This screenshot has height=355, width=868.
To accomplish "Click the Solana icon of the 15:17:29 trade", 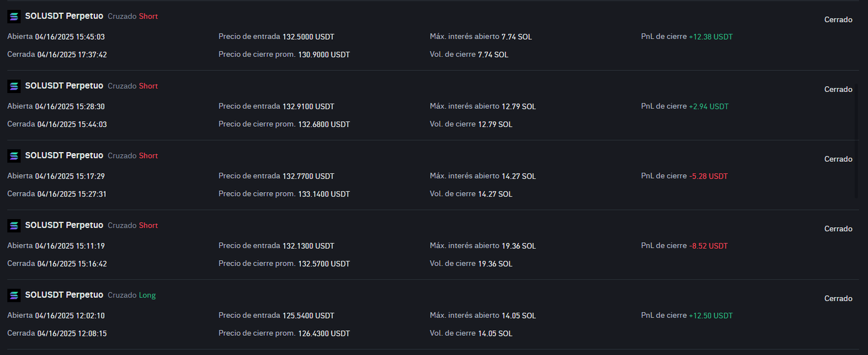I will 14,156.
